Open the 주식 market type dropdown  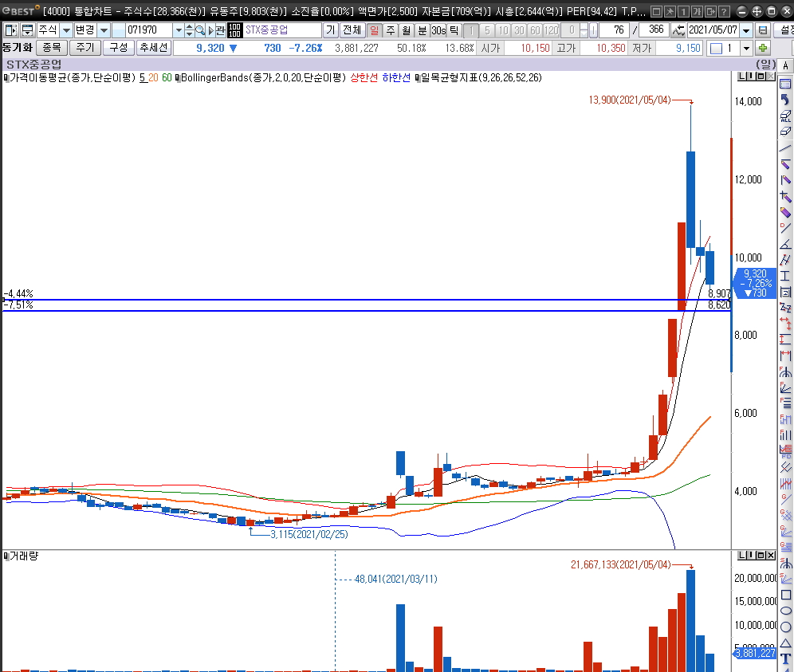[66, 30]
